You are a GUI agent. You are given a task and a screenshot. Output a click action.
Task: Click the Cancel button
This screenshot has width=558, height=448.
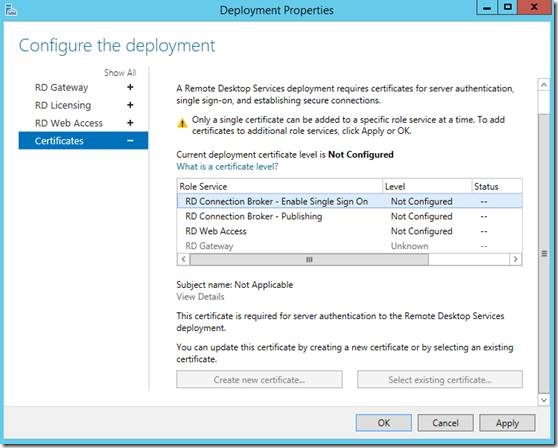pyautogui.click(x=445, y=423)
